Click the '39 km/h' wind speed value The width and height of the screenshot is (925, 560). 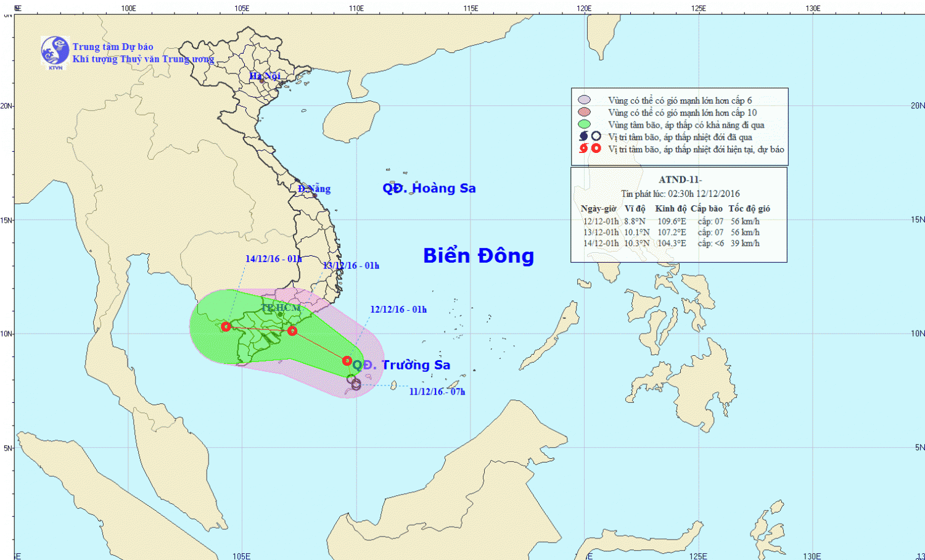point(745,244)
